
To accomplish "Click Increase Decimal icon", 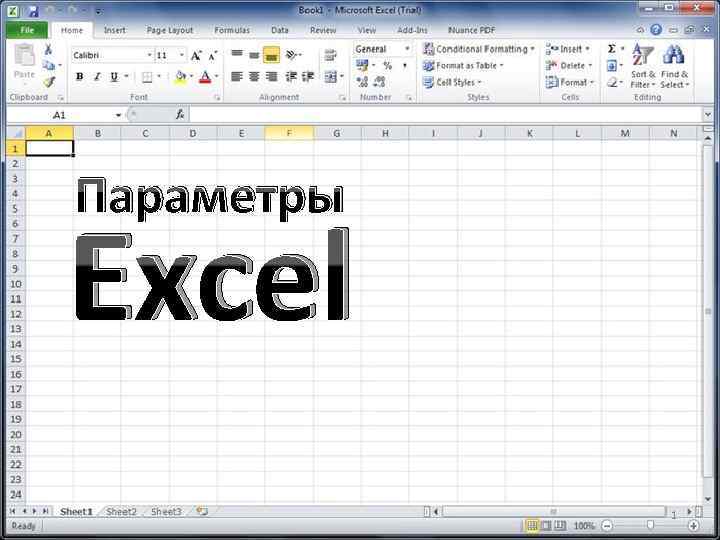I will (x=362, y=82).
